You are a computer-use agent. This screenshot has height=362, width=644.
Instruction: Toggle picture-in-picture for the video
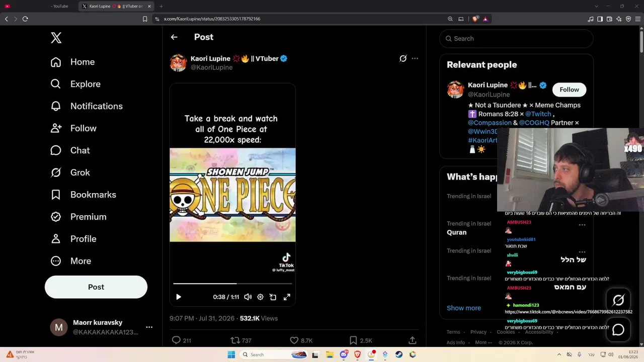(273, 297)
